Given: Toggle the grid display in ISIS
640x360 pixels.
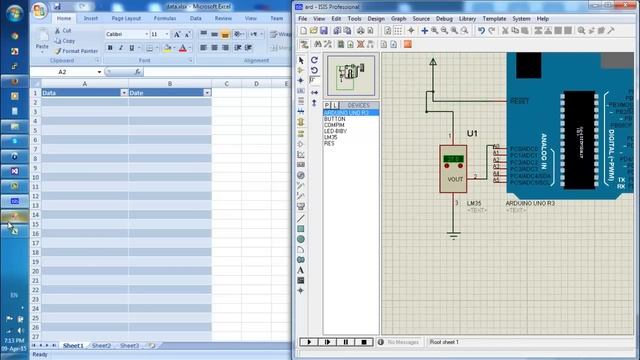Looking at the screenshot, I should [x=398, y=31].
